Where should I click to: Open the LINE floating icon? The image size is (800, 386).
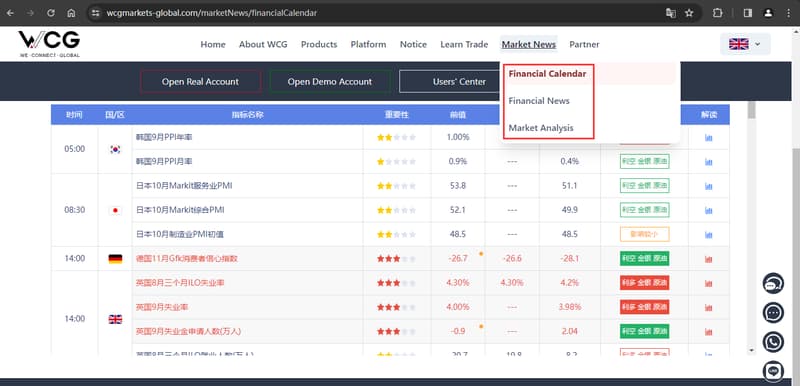click(x=773, y=371)
